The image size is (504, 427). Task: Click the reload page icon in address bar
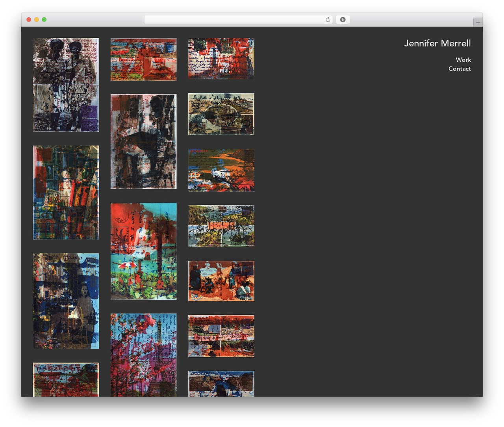pyautogui.click(x=328, y=20)
